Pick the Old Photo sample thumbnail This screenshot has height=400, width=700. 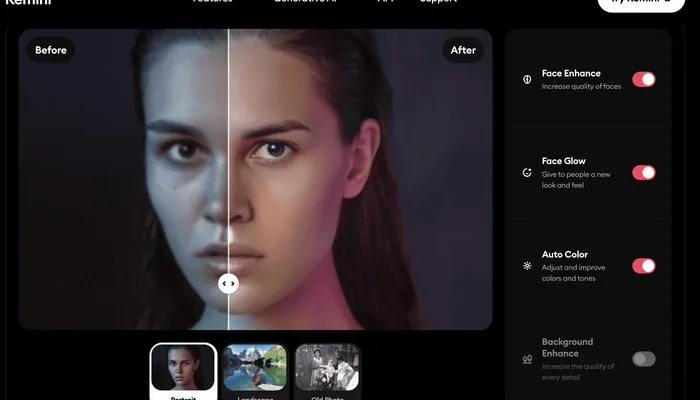(x=327, y=371)
